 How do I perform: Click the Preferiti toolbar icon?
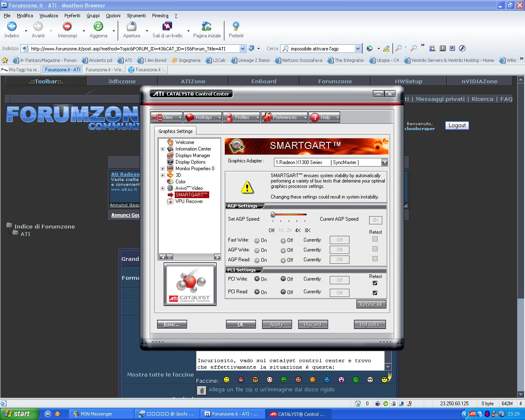coord(236,26)
